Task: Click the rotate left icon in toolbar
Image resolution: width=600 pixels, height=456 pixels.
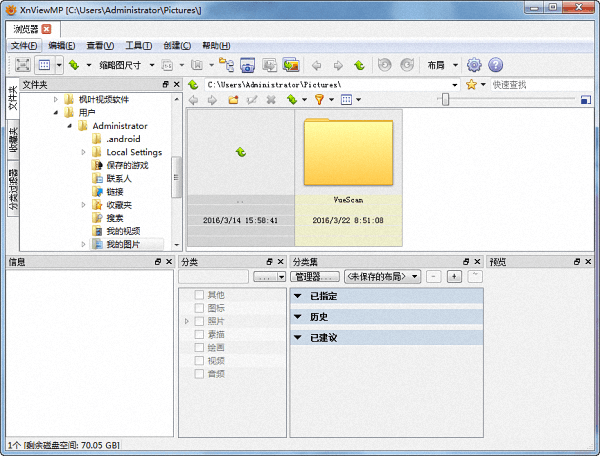Action: [x=384, y=65]
